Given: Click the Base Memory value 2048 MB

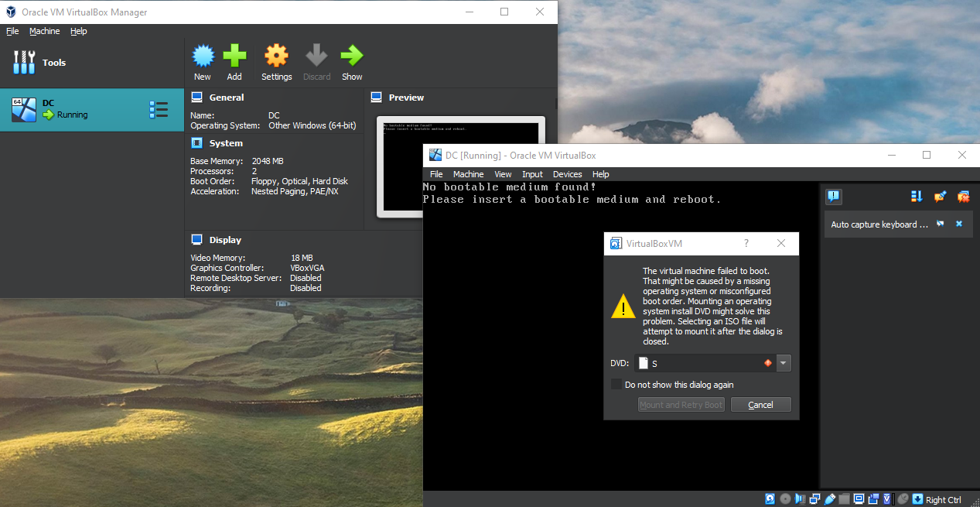Looking at the screenshot, I should click(268, 161).
